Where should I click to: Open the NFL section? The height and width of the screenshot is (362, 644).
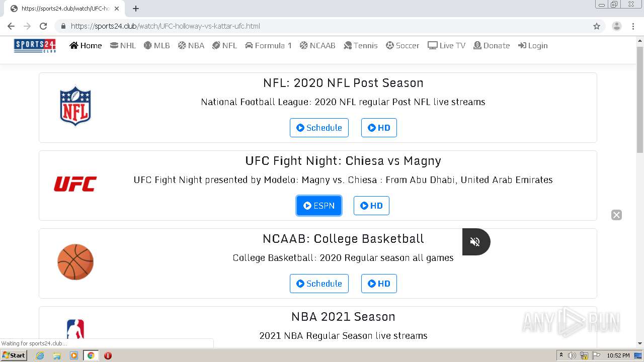224,45
